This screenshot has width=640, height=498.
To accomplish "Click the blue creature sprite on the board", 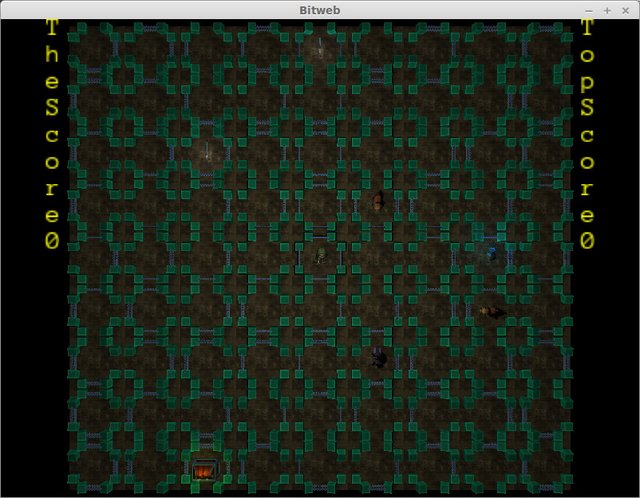I will click(x=492, y=253).
